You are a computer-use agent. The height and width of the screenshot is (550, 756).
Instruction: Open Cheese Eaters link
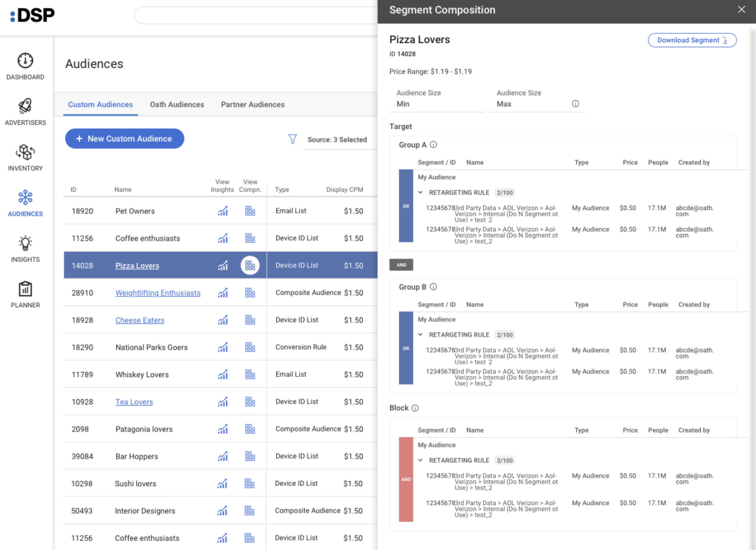coord(140,320)
